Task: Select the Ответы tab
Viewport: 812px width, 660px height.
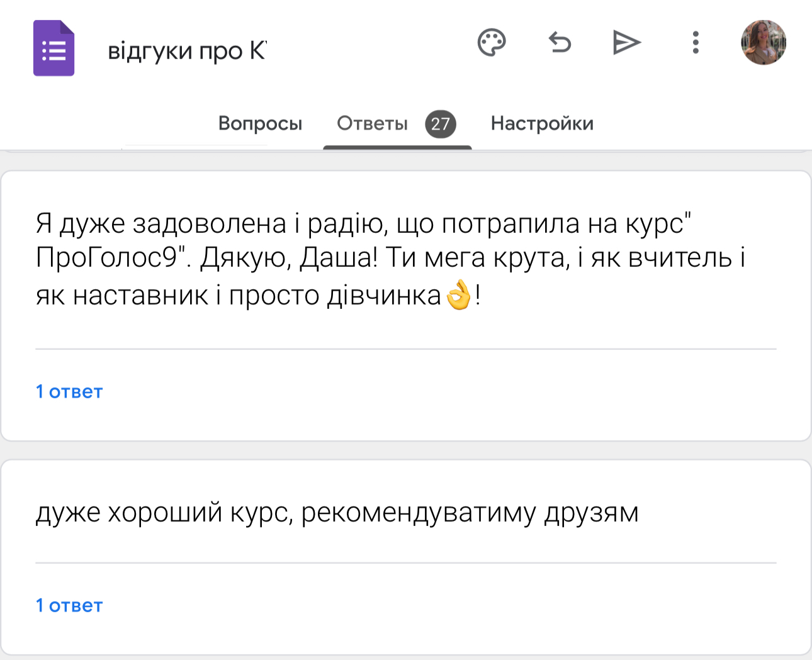Action: coord(372,123)
